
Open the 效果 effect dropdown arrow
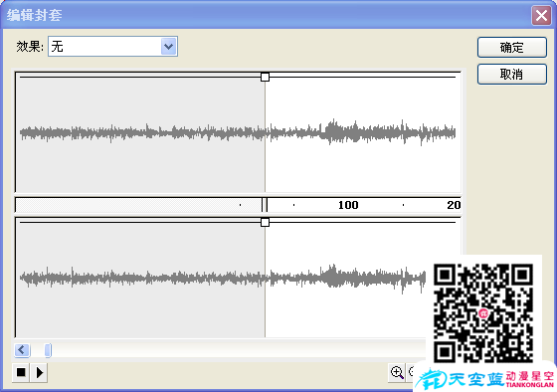click(x=169, y=46)
